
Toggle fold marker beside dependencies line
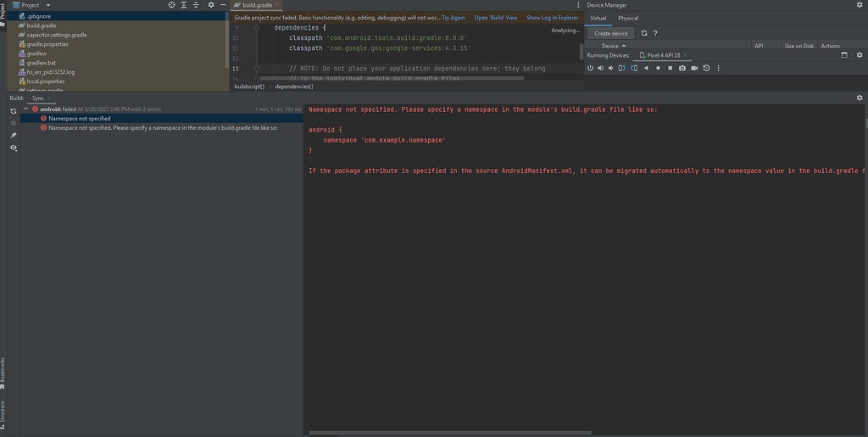pyautogui.click(x=257, y=28)
